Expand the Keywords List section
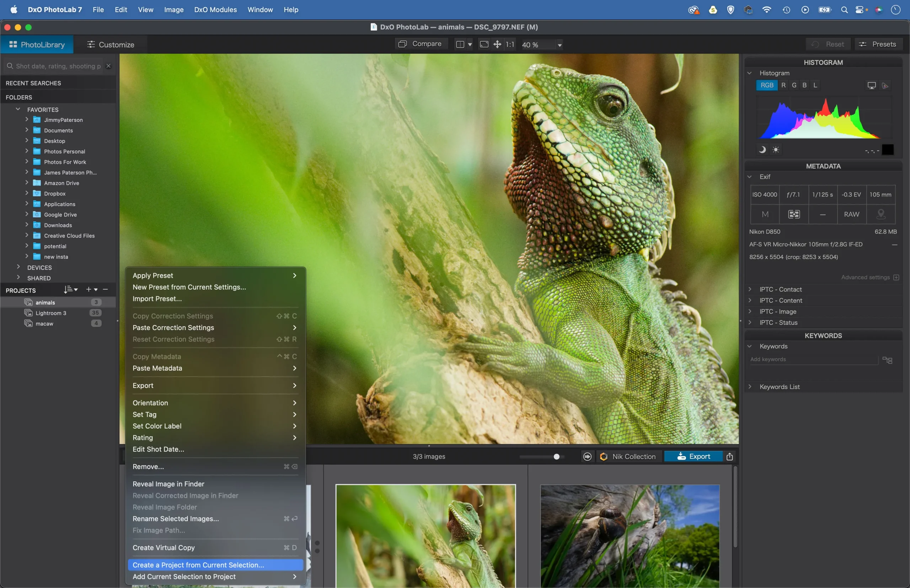 [x=750, y=387]
